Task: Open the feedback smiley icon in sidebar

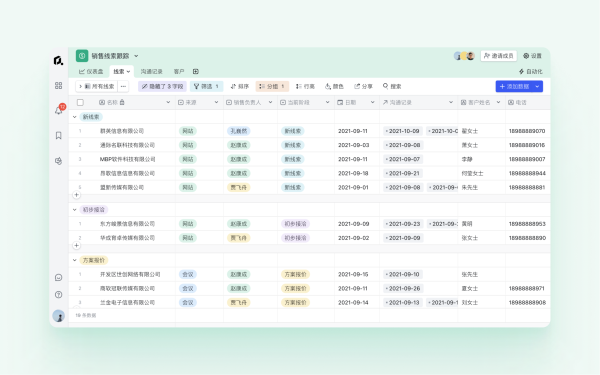Action: [59, 277]
